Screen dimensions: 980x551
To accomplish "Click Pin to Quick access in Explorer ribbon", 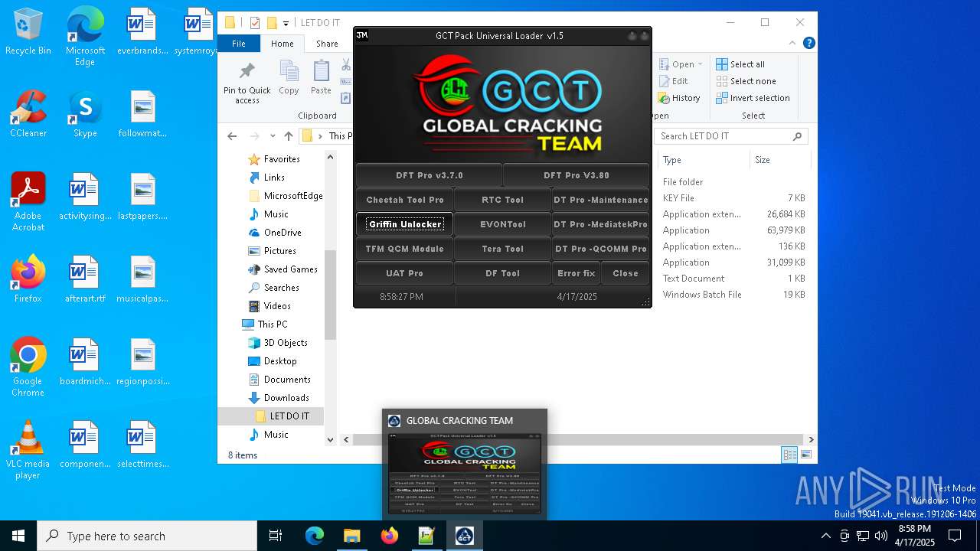I will tap(247, 83).
